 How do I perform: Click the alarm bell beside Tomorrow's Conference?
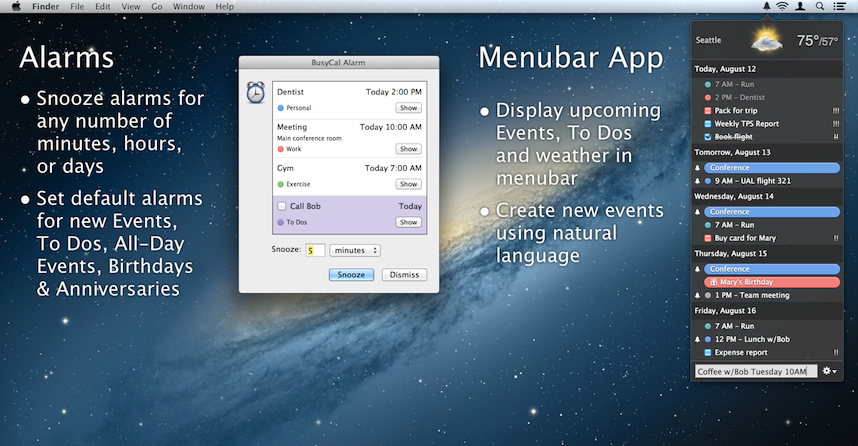click(698, 168)
